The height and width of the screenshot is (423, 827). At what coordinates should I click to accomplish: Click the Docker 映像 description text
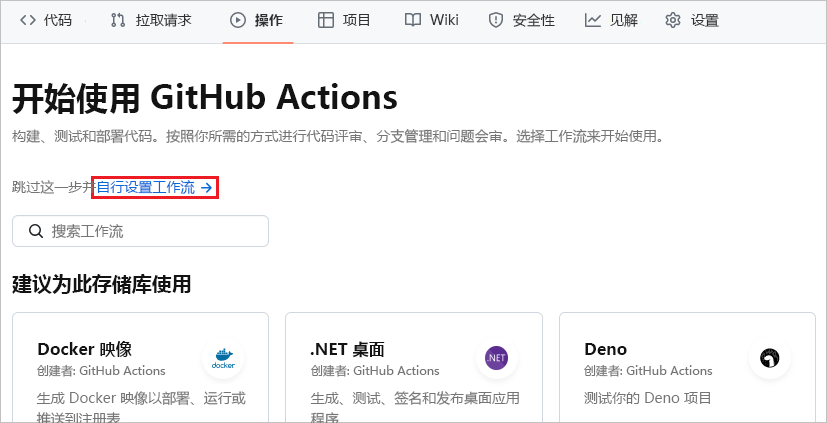click(141, 407)
